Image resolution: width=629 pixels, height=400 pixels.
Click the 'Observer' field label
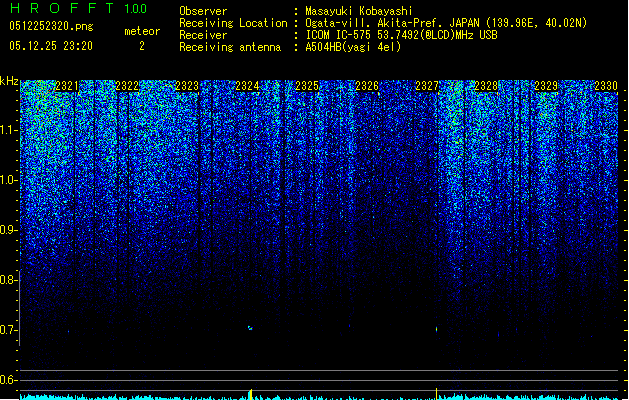point(203,11)
